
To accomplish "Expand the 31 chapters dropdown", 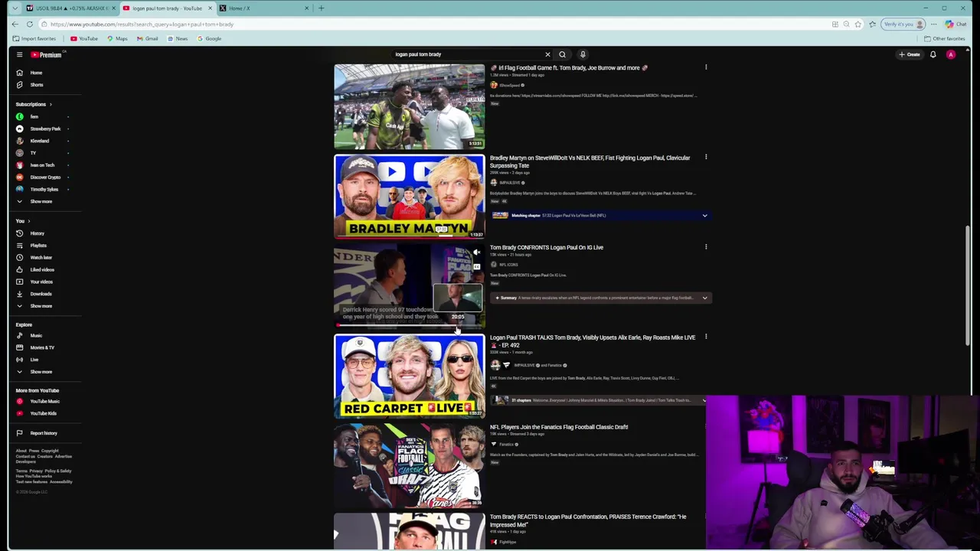I will (x=704, y=400).
